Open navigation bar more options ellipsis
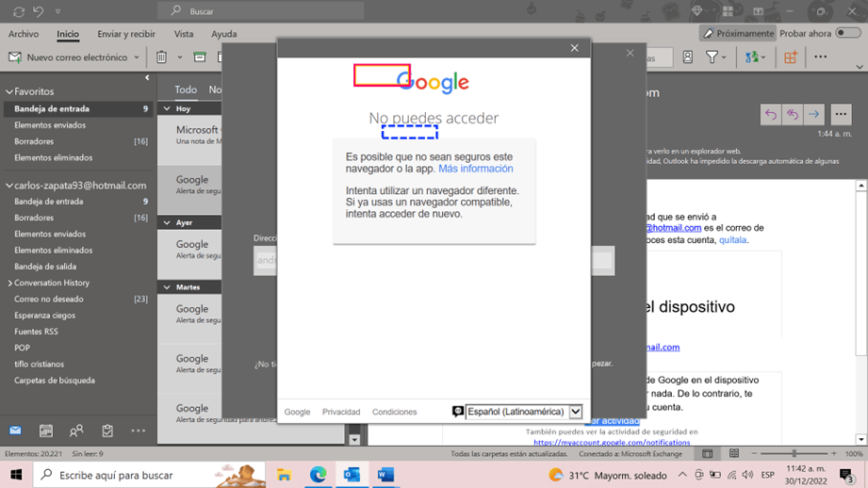 [138, 431]
